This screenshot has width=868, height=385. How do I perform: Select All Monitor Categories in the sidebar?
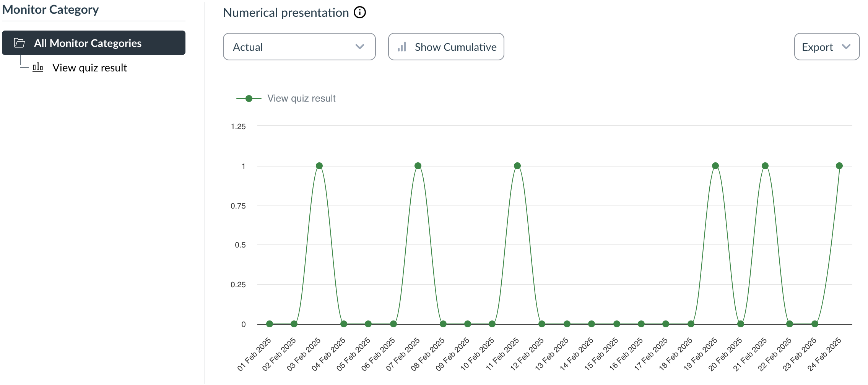pyautogui.click(x=88, y=43)
